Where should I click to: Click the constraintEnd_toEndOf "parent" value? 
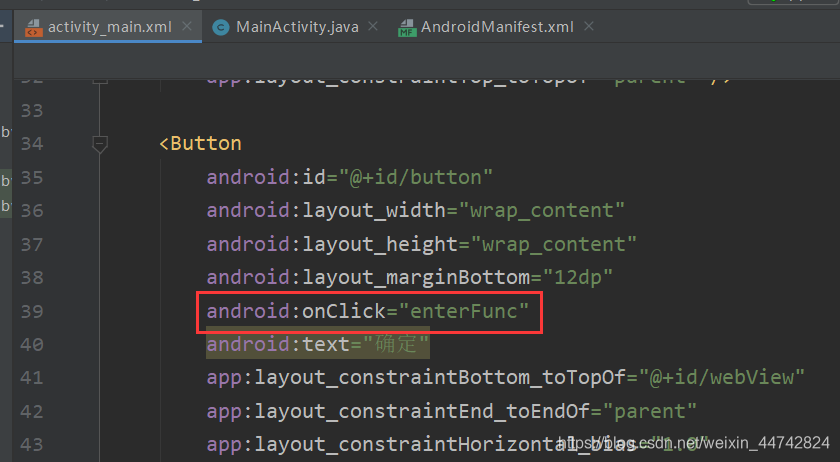[649, 411]
